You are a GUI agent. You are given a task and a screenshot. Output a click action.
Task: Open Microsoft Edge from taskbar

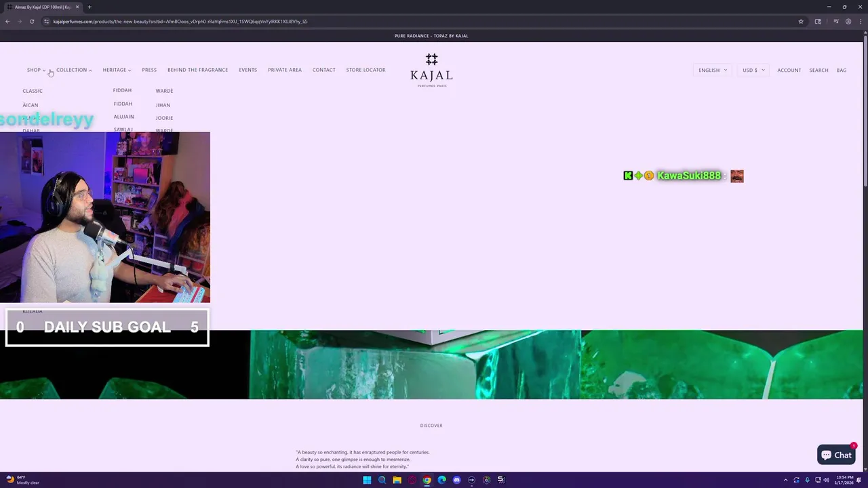click(441, 480)
